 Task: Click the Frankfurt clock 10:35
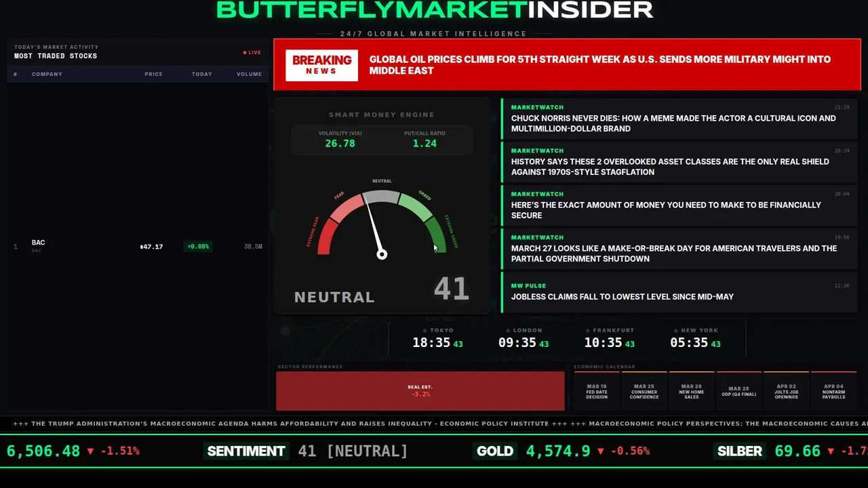coord(604,343)
